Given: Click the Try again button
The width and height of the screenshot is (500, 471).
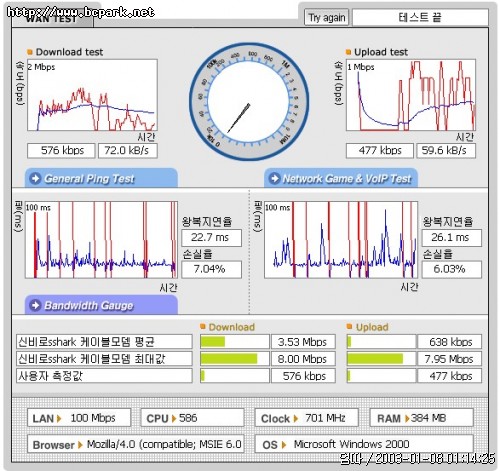Looking at the screenshot, I should pos(326,17).
